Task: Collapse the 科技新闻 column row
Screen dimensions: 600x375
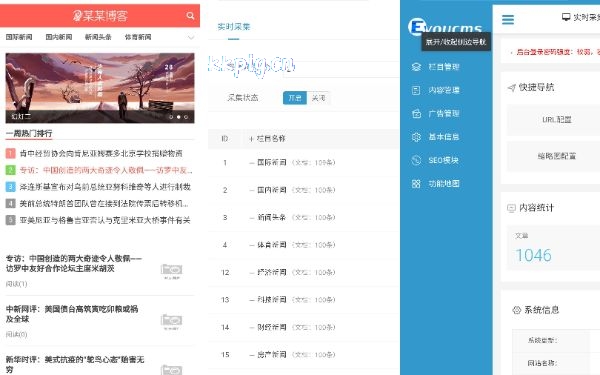Action: point(252,300)
